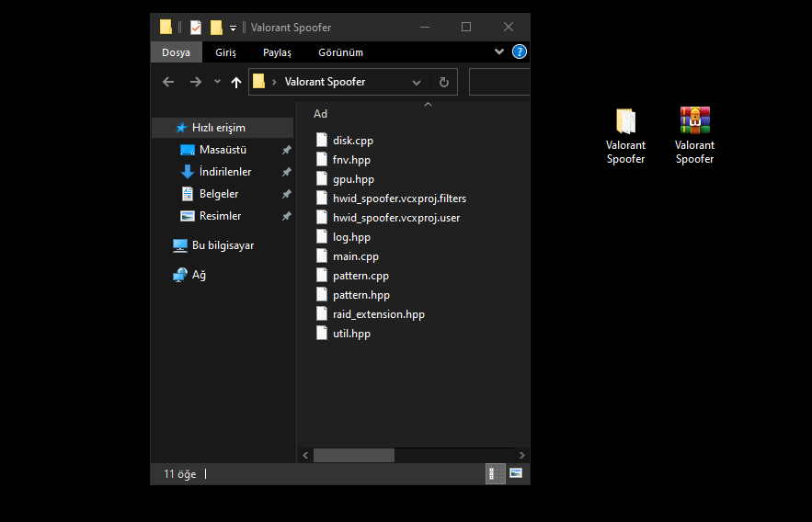Click the pin icon beside Belgeler
Image resolution: width=812 pixels, height=522 pixels.
[286, 194]
